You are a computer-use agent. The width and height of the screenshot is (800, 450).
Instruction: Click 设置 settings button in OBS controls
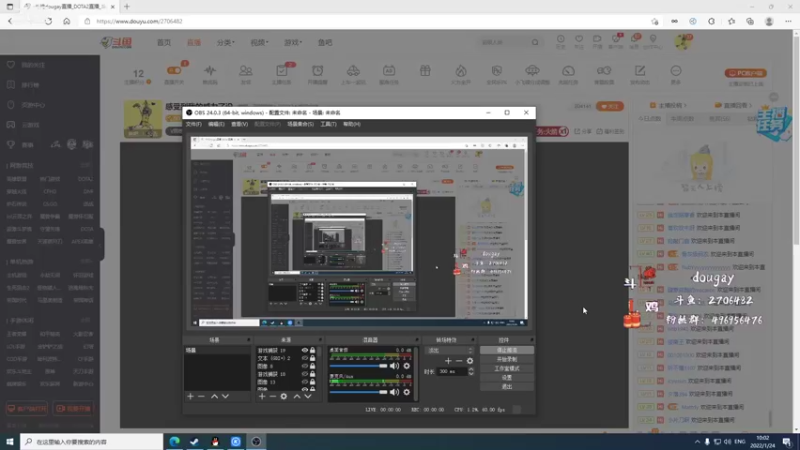pos(507,378)
